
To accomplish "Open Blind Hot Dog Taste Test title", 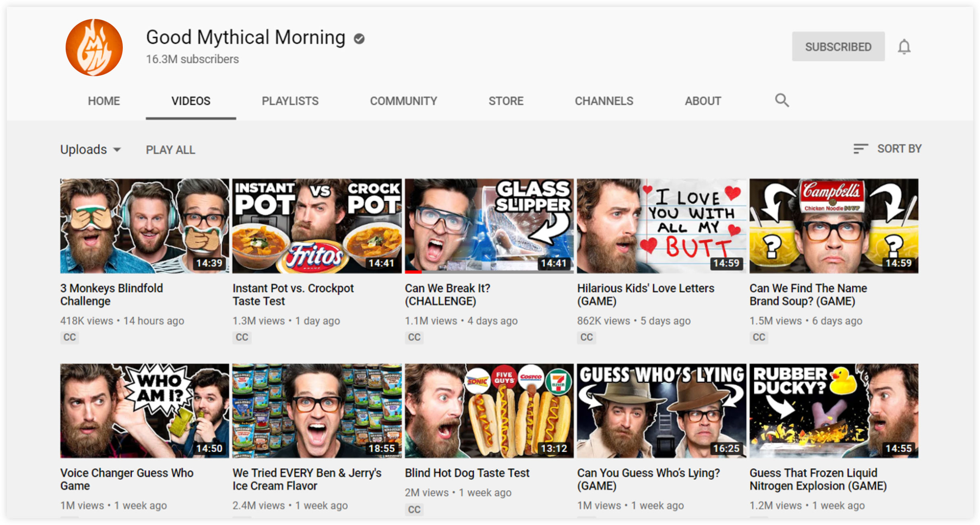I will tap(467, 473).
